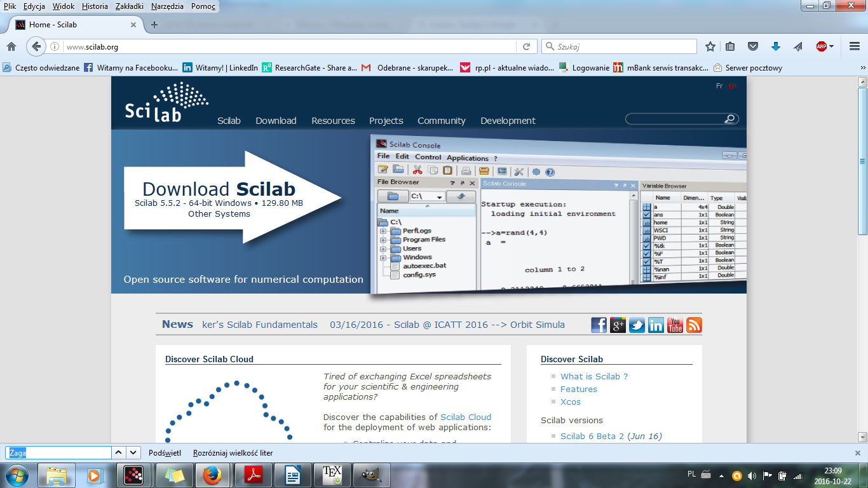
Task: Open the Development navigation item
Action: click(508, 121)
